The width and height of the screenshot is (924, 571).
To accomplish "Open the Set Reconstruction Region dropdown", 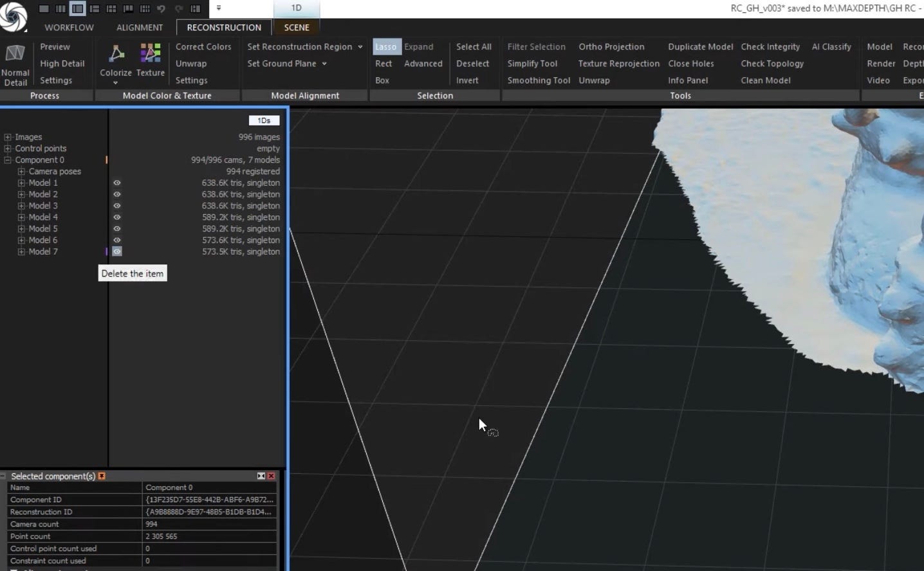I will click(x=360, y=47).
